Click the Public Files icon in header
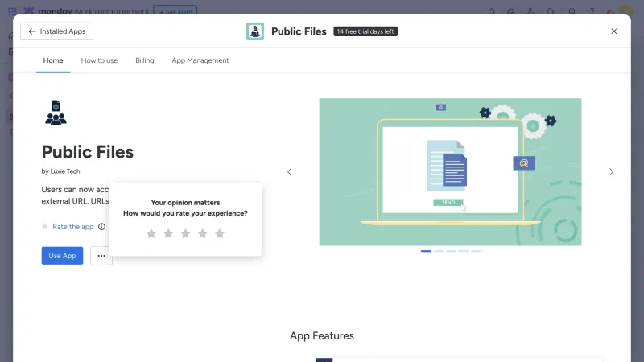Viewport: 644px width, 362px height. click(x=255, y=31)
